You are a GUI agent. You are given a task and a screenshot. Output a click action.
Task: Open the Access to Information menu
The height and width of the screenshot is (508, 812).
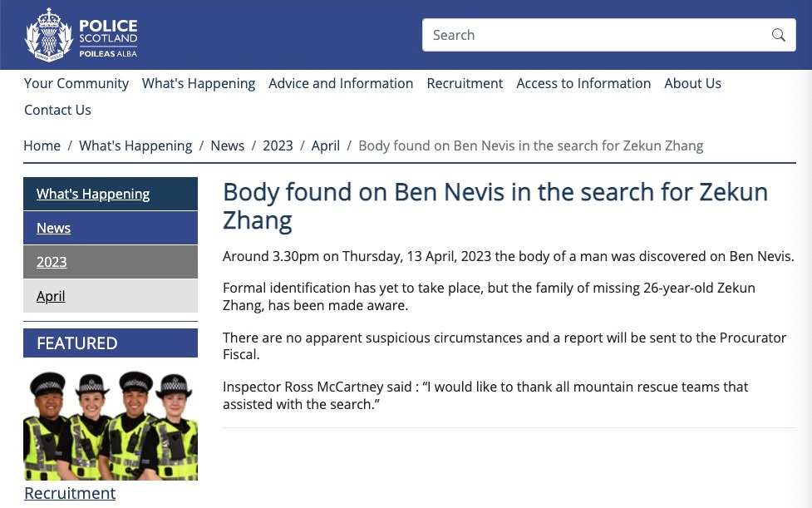583,83
